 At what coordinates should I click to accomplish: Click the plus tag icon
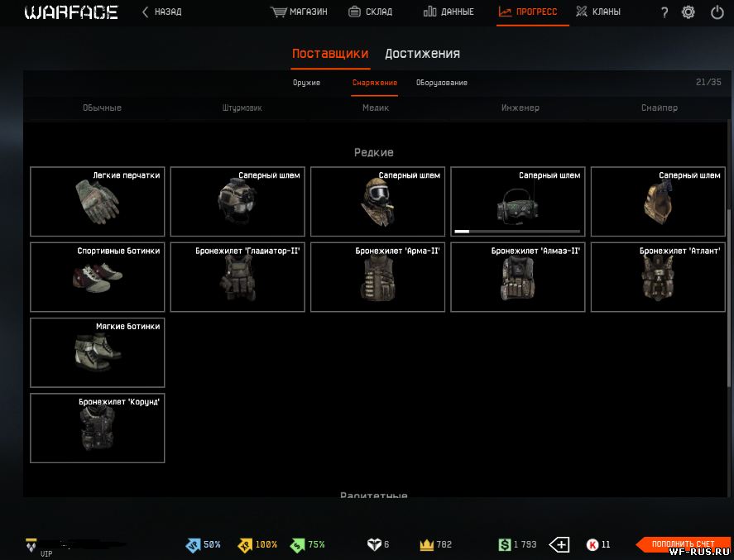coord(559,544)
